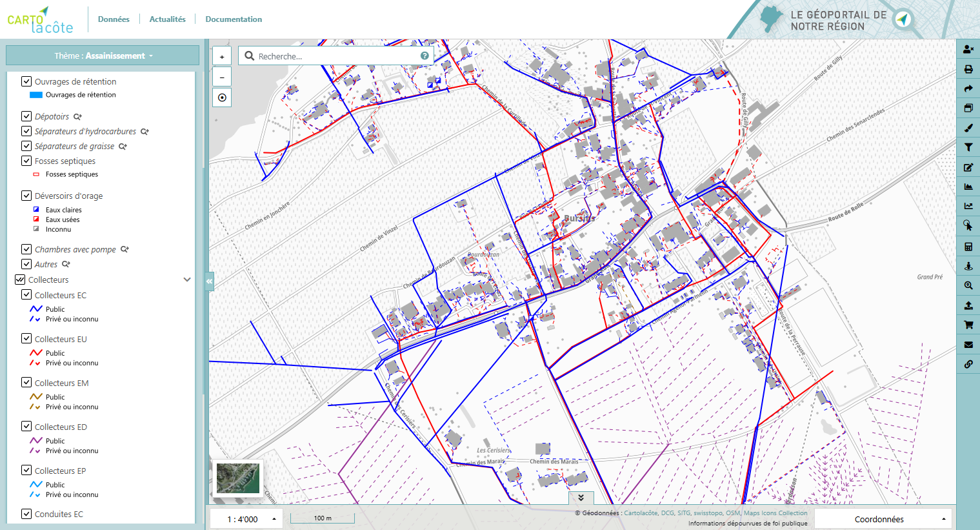Click the search help question mark
The height and width of the screenshot is (530, 980).
[425, 56]
